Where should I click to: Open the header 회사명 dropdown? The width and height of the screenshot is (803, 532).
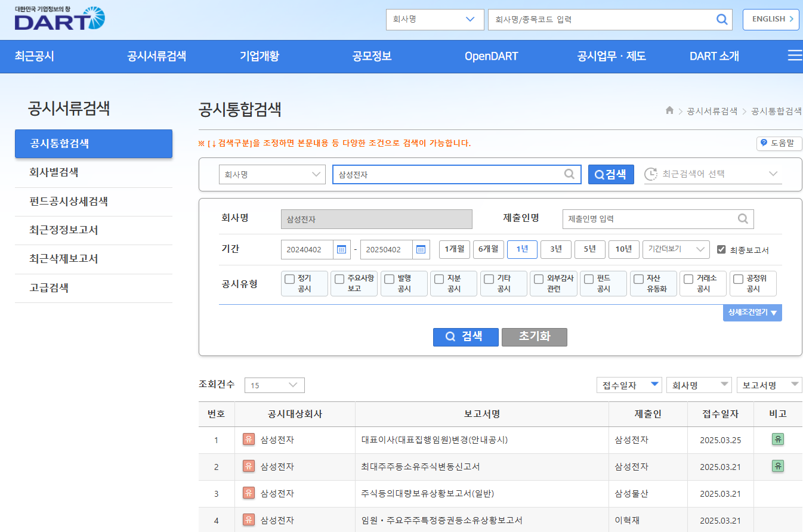coord(435,19)
